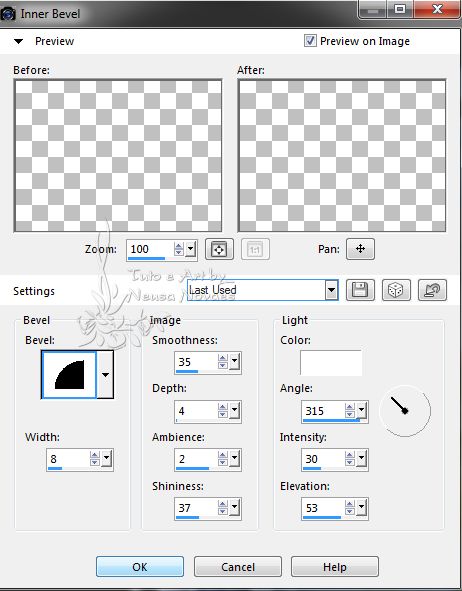Increase the Width spinner value

pos(95,455)
